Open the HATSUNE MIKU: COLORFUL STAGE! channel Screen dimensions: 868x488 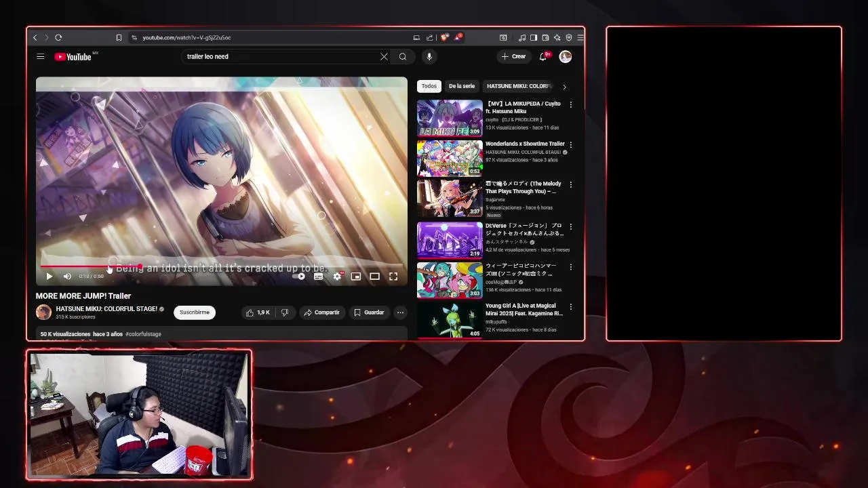coord(106,309)
